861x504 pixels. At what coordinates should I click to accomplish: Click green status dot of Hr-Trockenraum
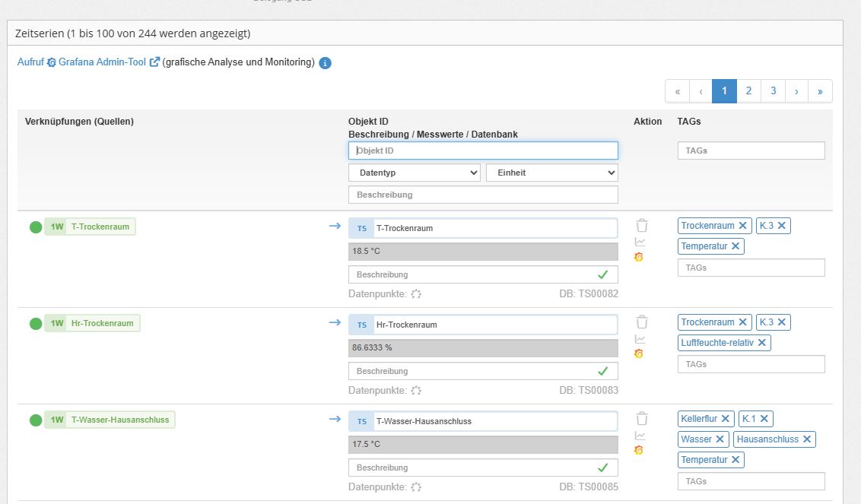36,323
